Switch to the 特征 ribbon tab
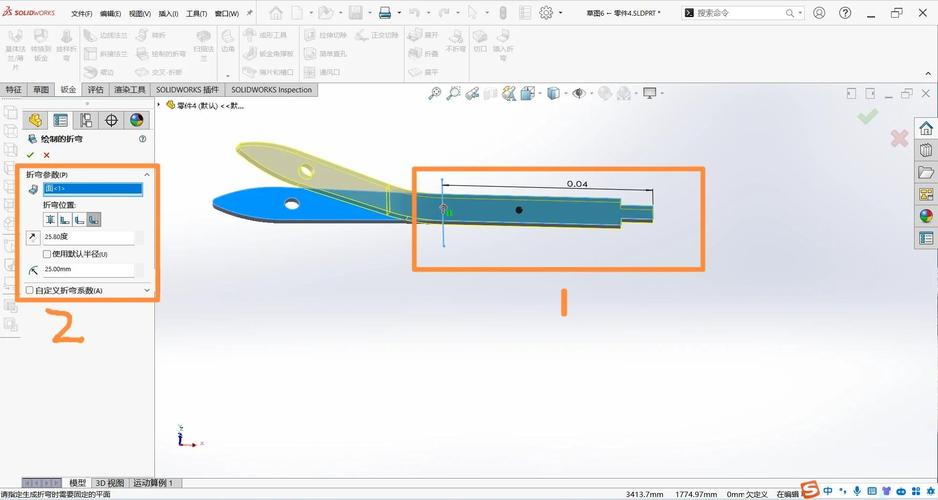Image resolution: width=938 pixels, height=500 pixels. pyautogui.click(x=14, y=90)
